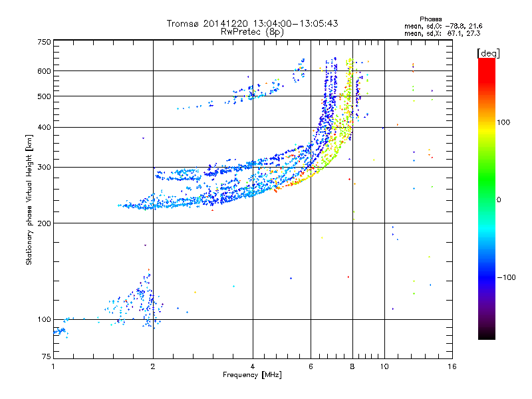
Task: Click the x-axis tick label '6'
Action: pyautogui.click(x=311, y=366)
